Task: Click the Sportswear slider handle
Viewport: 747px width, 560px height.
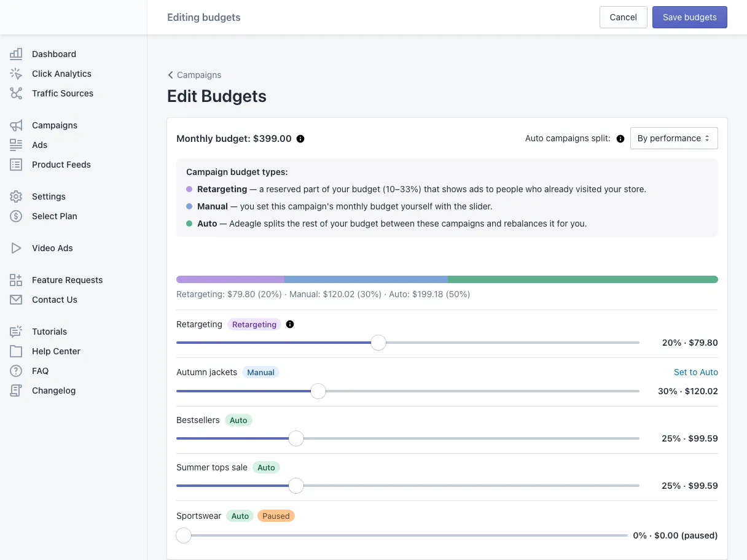Action: pyautogui.click(x=184, y=535)
